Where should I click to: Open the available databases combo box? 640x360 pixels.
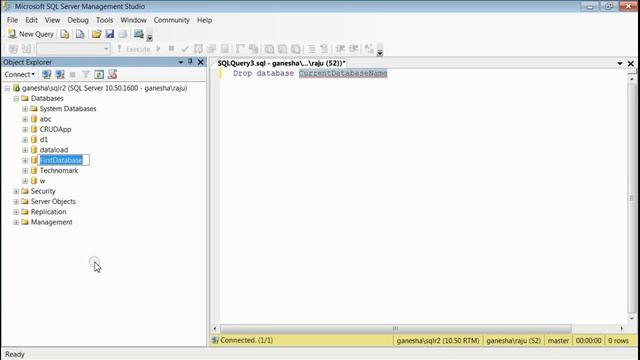[73, 49]
